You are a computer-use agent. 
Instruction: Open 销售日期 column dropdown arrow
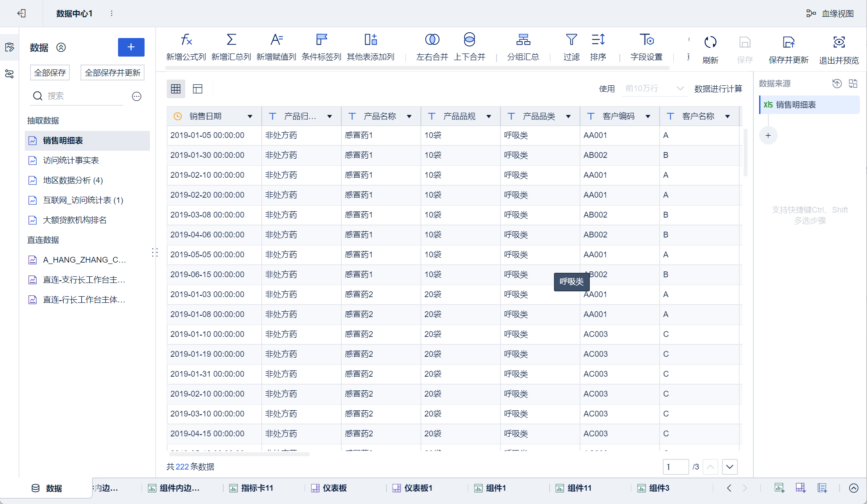point(250,116)
